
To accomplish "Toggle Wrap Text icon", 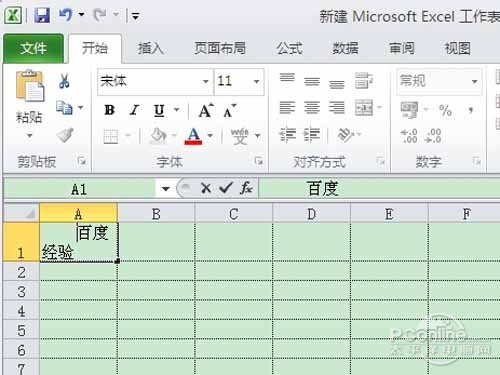I will coord(363,81).
